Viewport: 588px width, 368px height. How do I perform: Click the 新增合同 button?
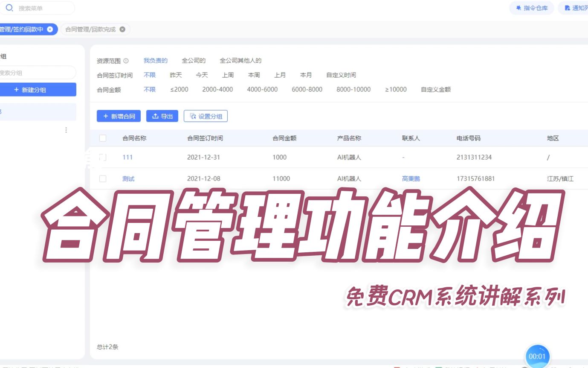tap(119, 116)
